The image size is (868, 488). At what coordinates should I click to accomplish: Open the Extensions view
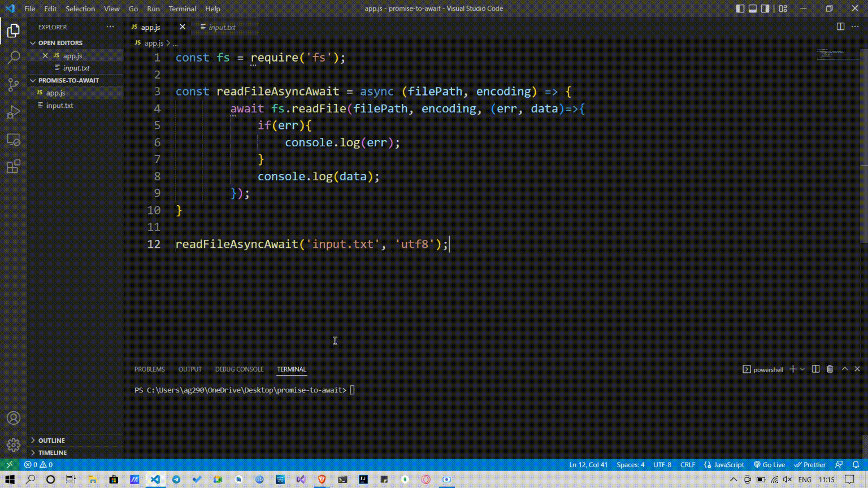click(x=13, y=165)
